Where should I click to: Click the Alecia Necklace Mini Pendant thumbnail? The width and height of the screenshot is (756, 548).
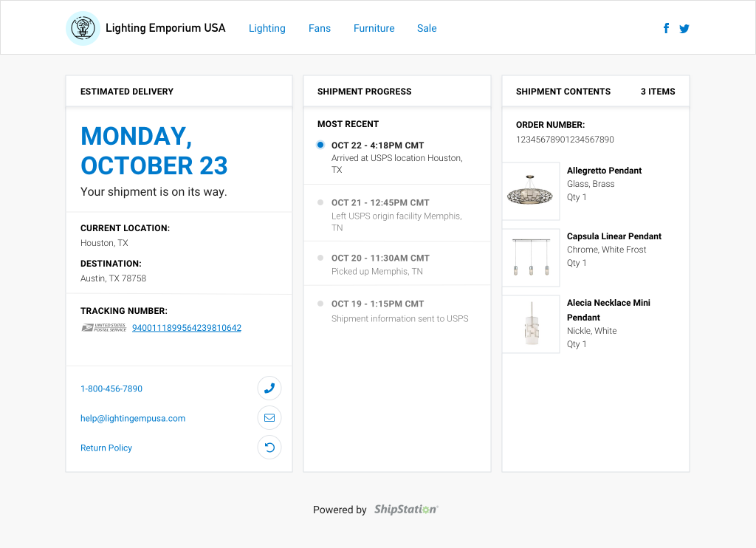click(531, 324)
